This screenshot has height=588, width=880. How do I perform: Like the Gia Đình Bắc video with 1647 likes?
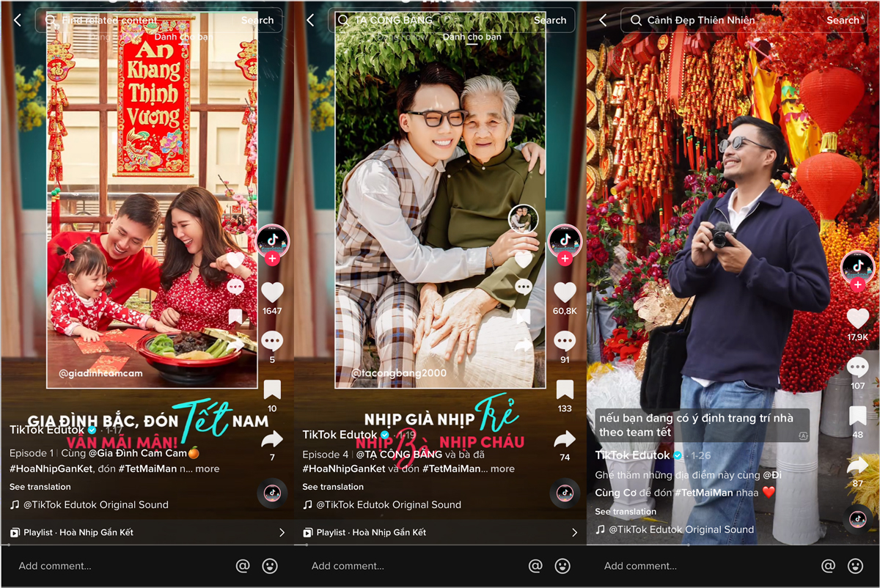tap(272, 293)
